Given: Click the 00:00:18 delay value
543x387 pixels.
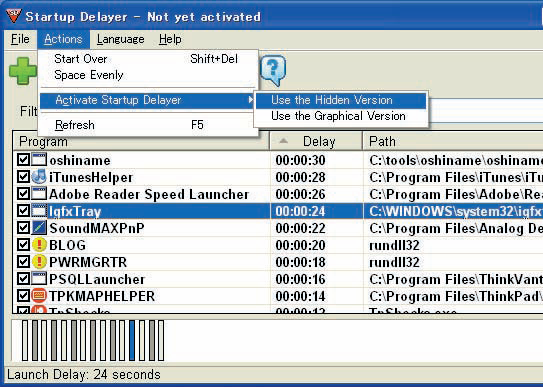Looking at the screenshot, I should 300,262.
